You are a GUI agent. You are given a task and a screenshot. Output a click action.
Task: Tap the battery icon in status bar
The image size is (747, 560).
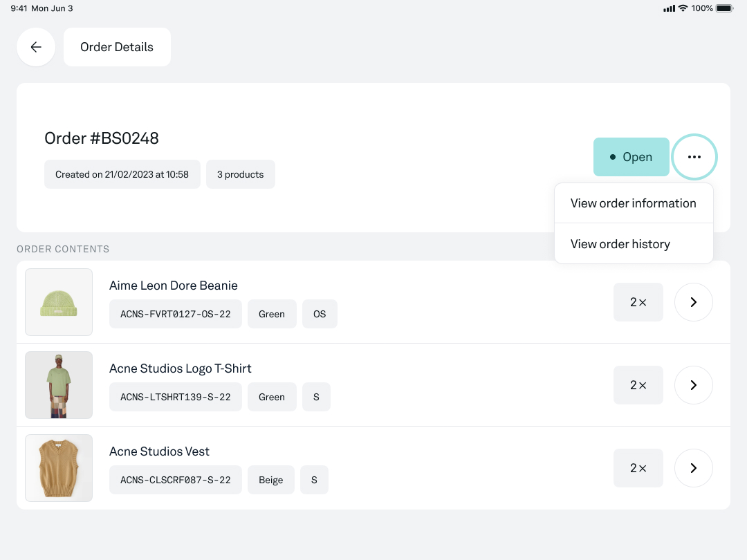pyautogui.click(x=725, y=8)
